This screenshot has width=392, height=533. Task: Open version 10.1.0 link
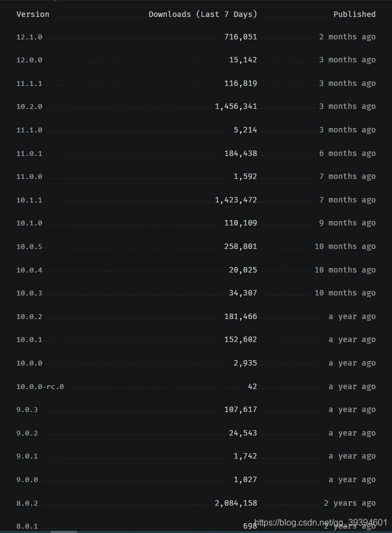tap(29, 223)
